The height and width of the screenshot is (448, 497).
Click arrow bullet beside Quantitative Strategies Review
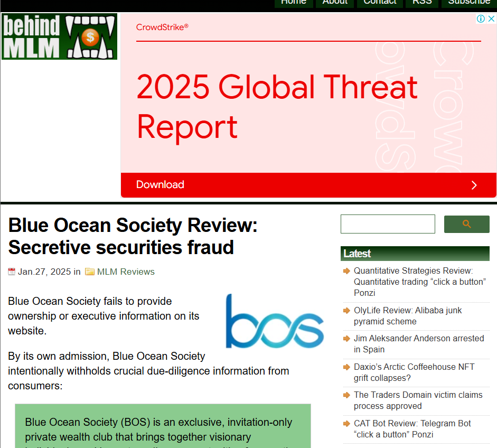click(346, 271)
